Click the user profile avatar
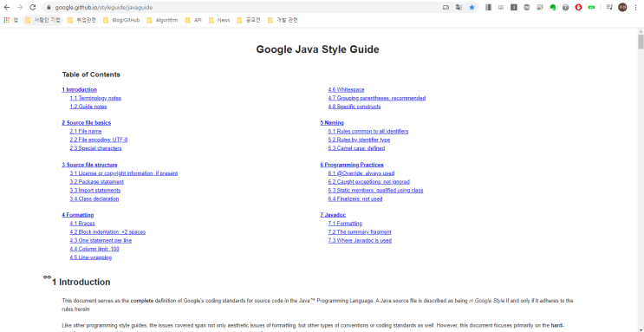The height and width of the screenshot is (332, 644). point(622,8)
